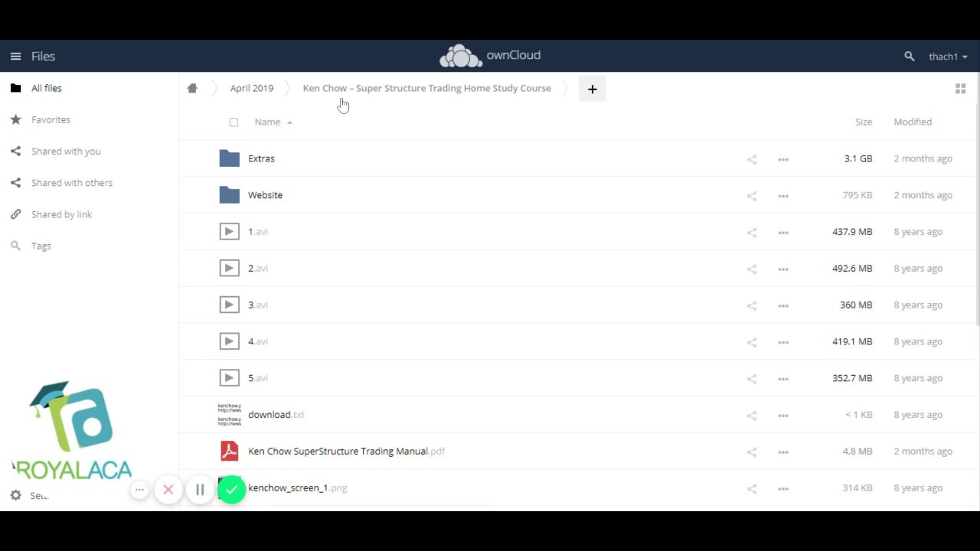Pause the screen recording

[199, 490]
